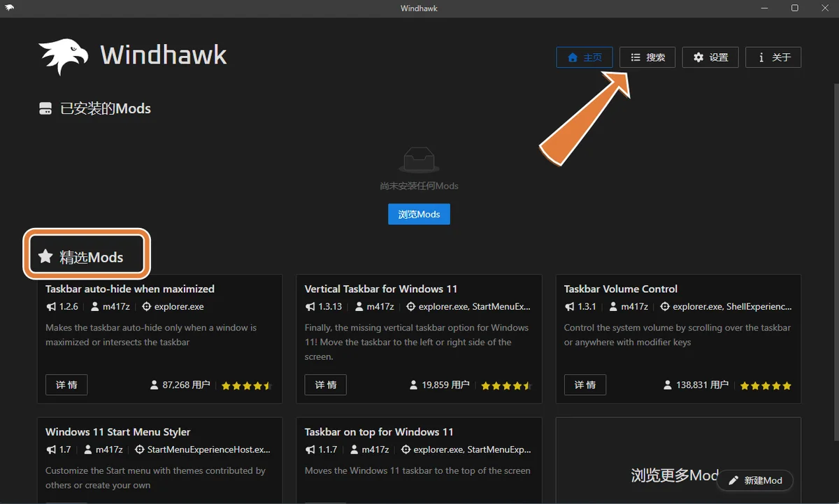Click the 87,268 用户 count

pyautogui.click(x=186, y=385)
